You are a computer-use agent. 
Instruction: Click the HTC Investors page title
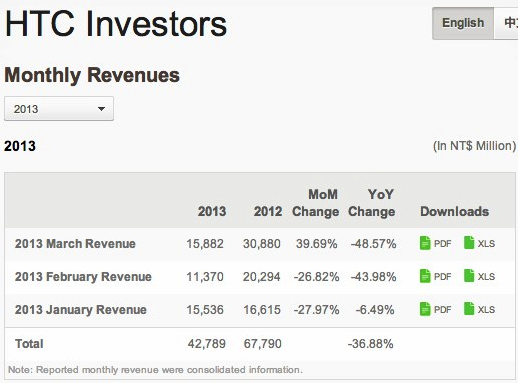[x=116, y=24]
